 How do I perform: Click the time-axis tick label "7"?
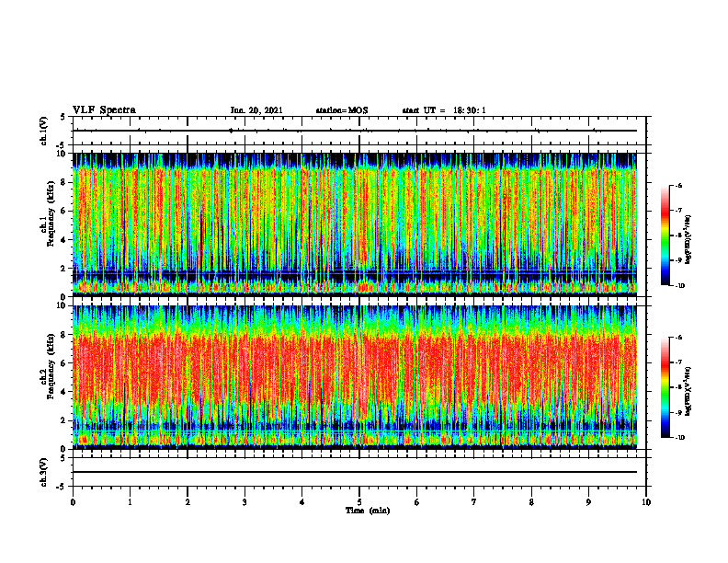click(474, 502)
